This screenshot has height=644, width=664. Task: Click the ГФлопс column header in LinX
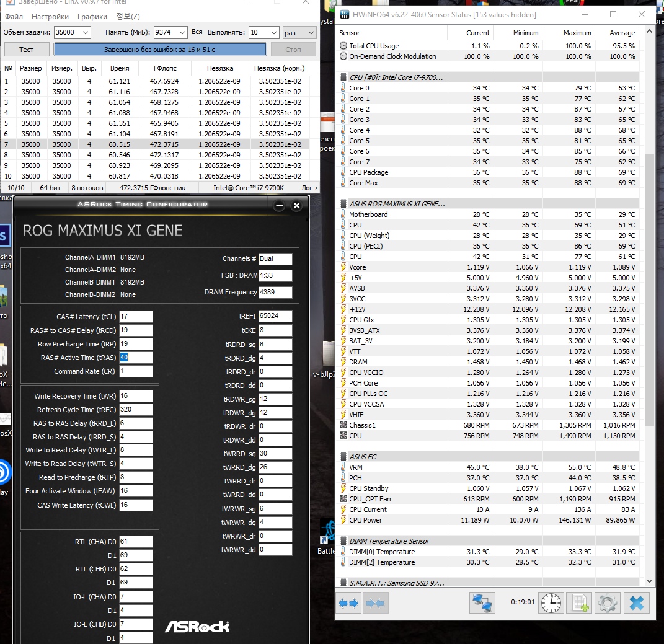coord(165,68)
